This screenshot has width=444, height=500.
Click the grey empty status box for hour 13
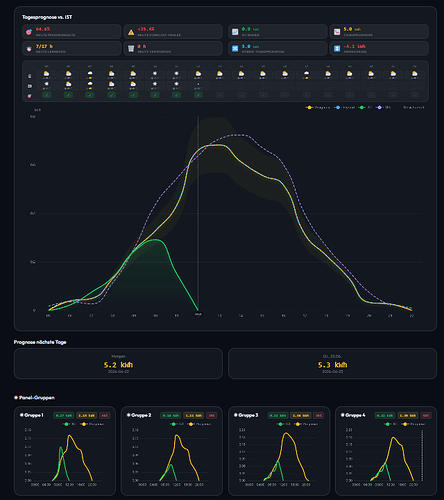[x=220, y=95]
